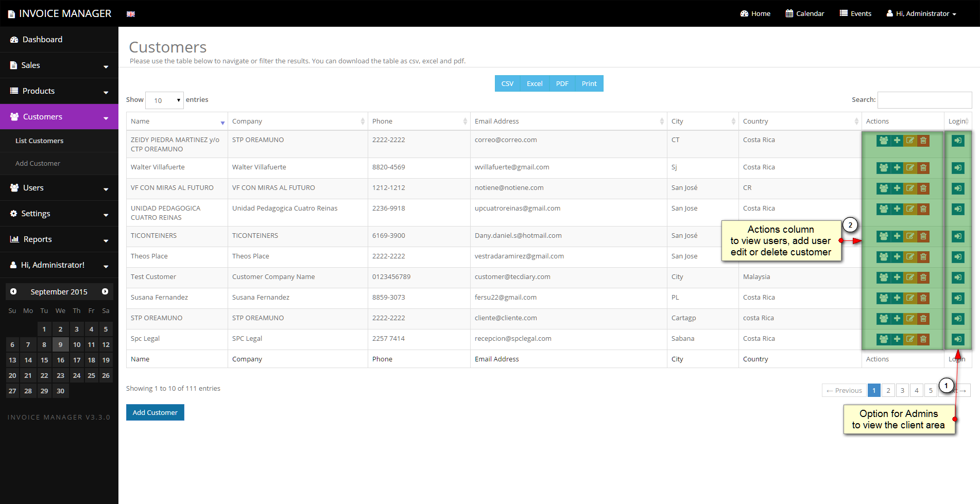The height and width of the screenshot is (504, 980).
Task: Go to previous month in calendar
Action: coord(13,291)
